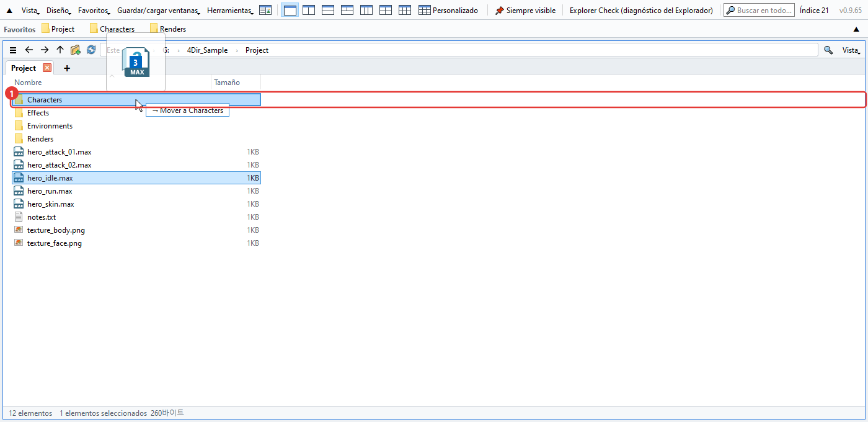Choose the two-by-two grid layout

pos(386,11)
